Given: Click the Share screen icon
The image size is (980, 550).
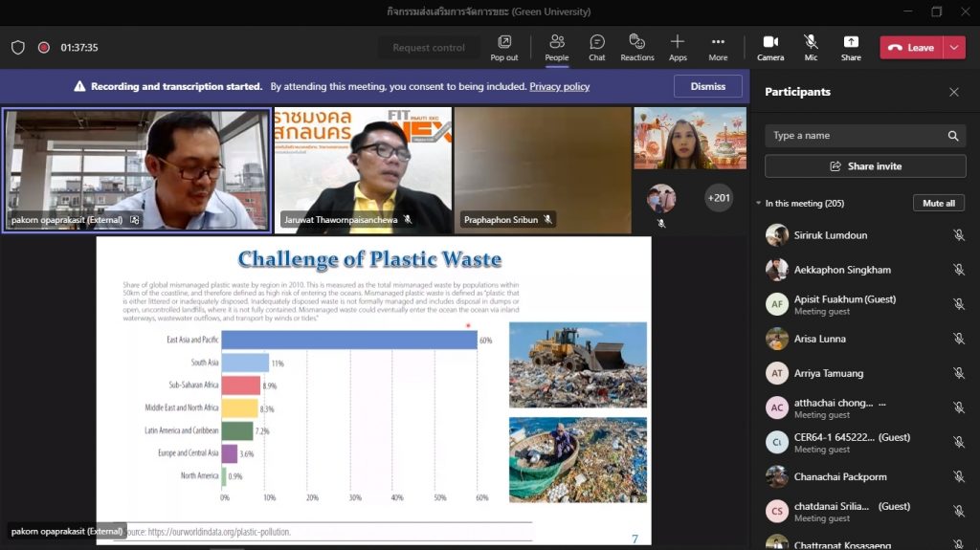Looking at the screenshot, I should pyautogui.click(x=851, y=42).
